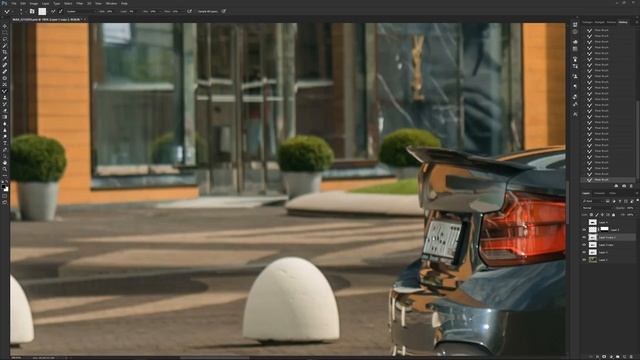Viewport: 640px width, 360px height.
Task: Create new document from current history state
Action: click(616, 186)
